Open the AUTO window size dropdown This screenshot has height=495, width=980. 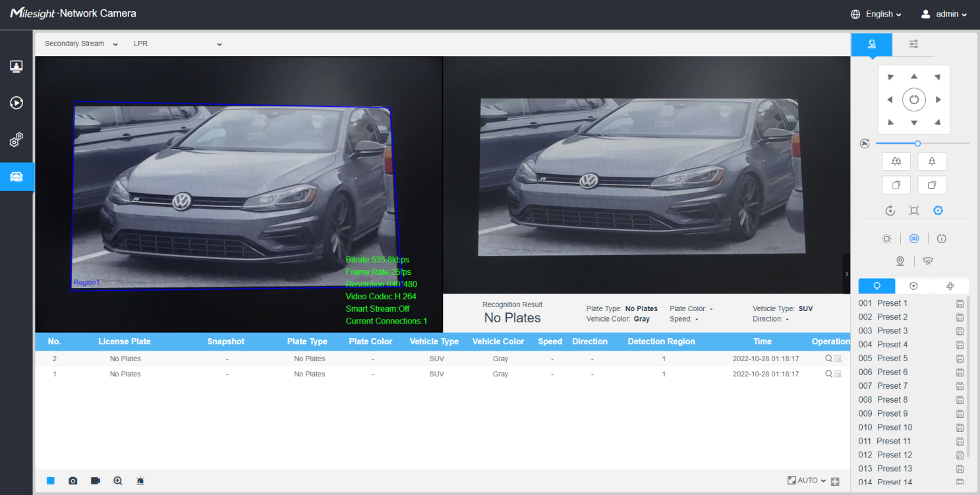(x=807, y=480)
